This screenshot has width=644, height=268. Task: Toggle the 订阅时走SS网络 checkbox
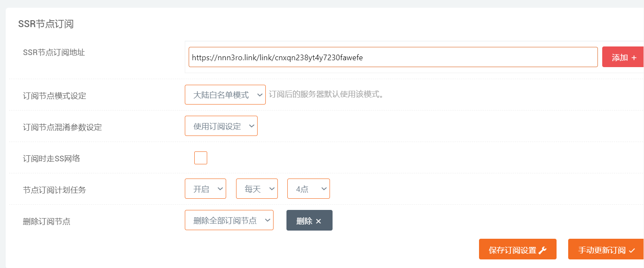pos(200,158)
